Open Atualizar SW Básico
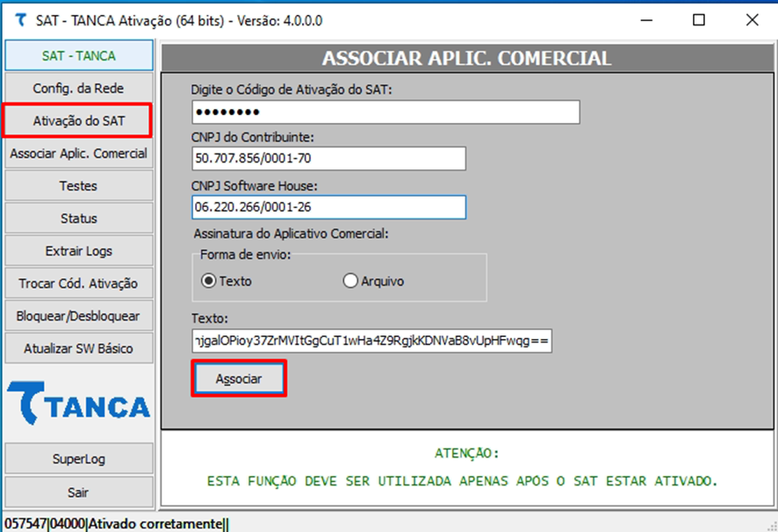778x532 pixels. point(79,349)
